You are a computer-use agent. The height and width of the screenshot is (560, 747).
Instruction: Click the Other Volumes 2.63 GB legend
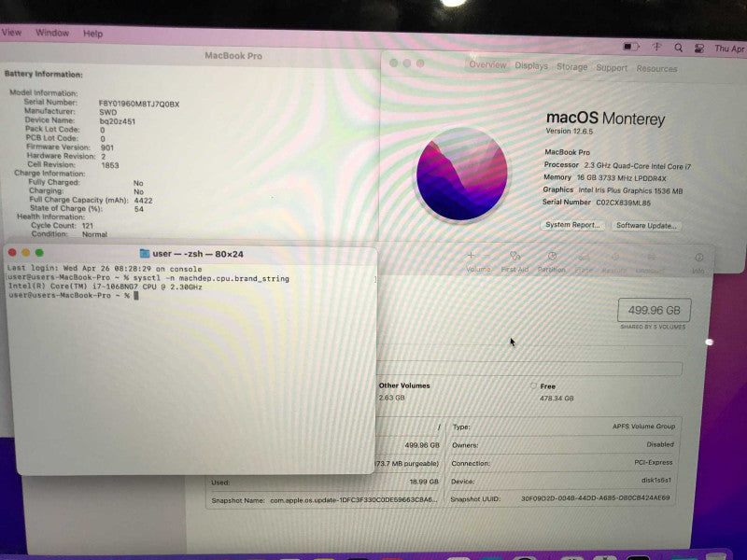(x=404, y=391)
